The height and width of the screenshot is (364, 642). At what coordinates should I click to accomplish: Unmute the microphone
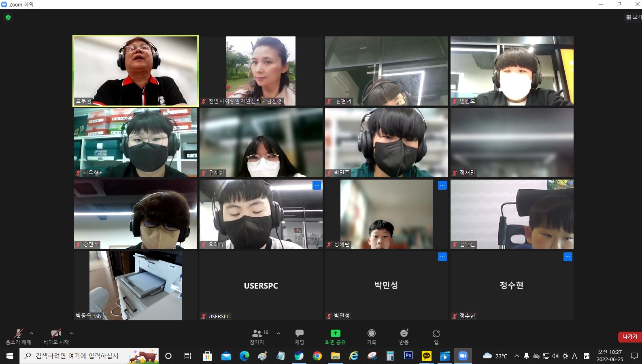tap(18, 334)
